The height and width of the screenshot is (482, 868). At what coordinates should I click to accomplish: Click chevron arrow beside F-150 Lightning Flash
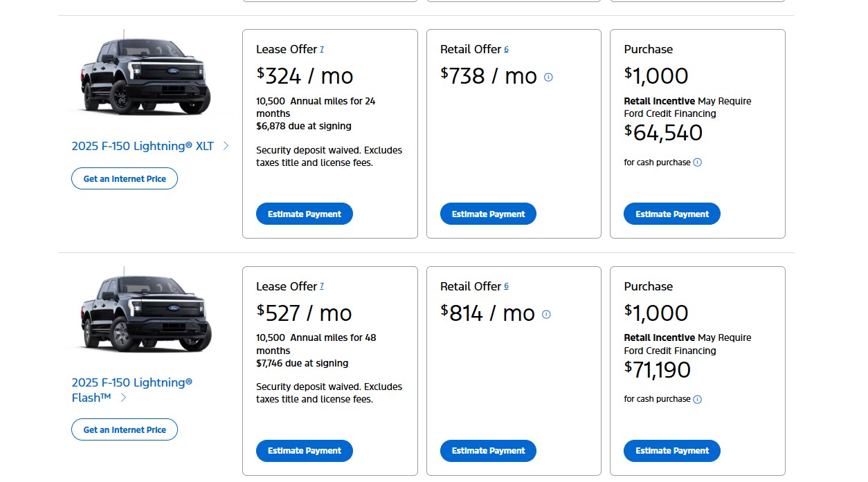point(123,398)
